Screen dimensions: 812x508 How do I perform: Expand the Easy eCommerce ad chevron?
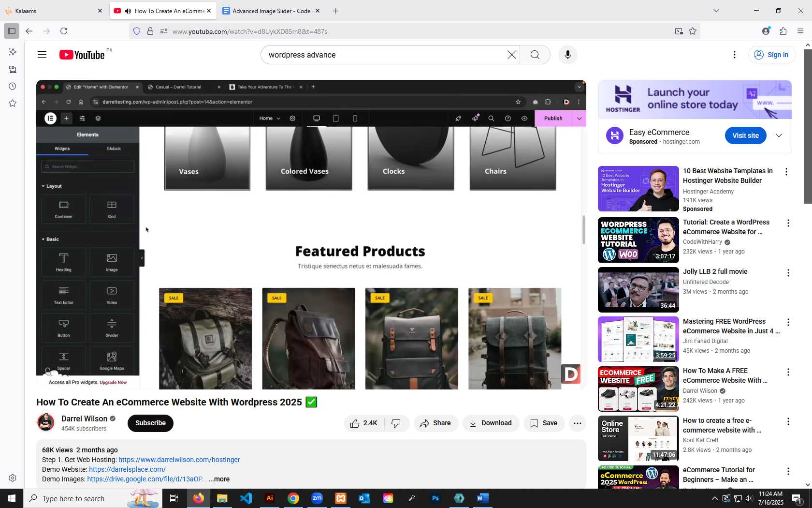click(x=779, y=135)
